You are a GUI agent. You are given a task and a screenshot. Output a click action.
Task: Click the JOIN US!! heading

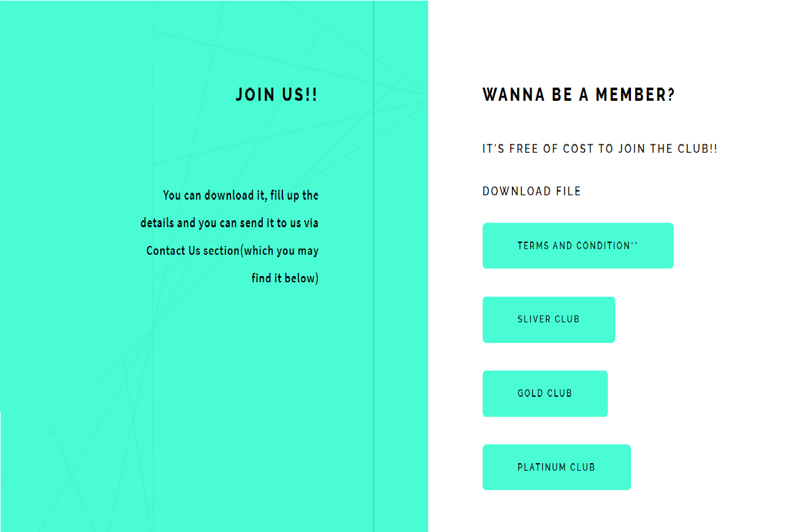click(276, 95)
